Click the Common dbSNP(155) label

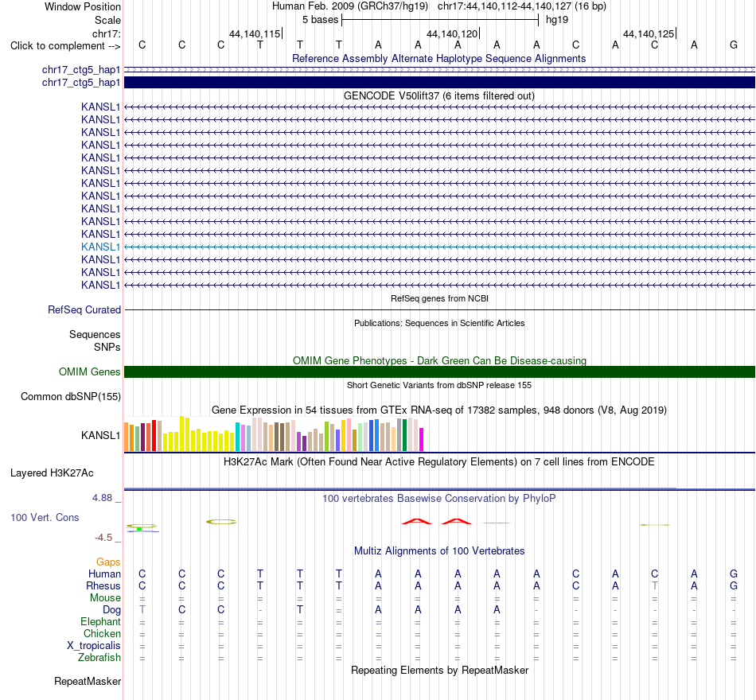70,396
